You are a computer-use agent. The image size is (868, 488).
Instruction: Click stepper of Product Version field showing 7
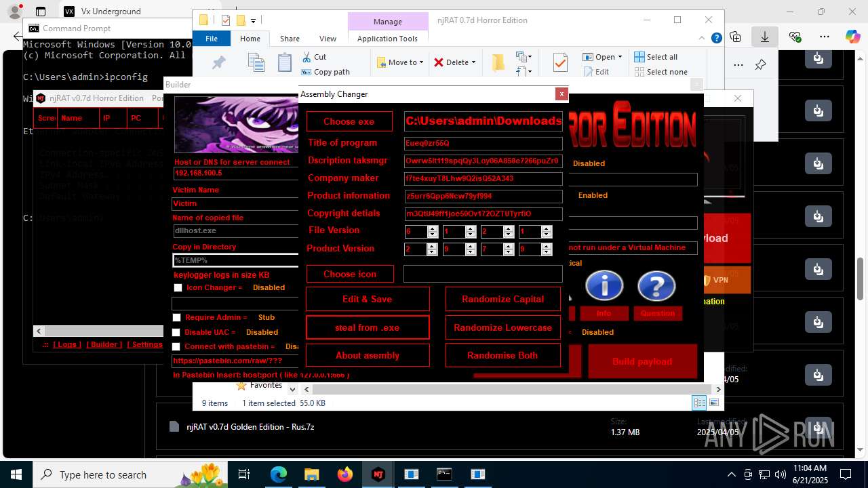(x=509, y=249)
